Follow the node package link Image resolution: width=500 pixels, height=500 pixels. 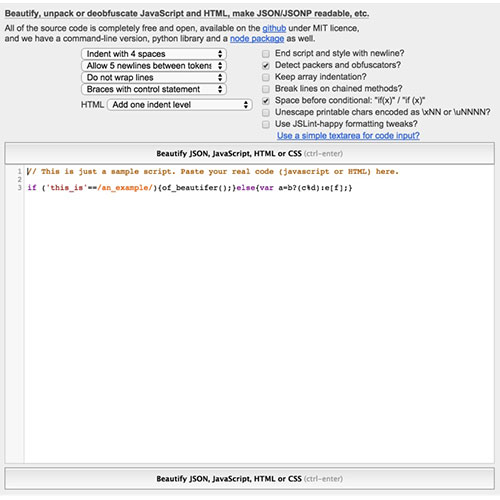[257, 39]
